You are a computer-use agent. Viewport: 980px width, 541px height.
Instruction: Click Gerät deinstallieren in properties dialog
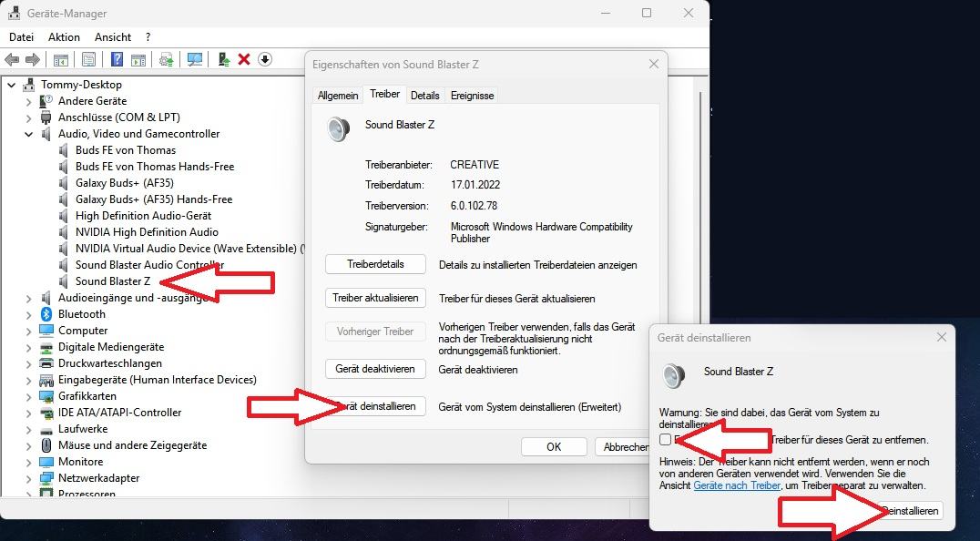(375, 407)
